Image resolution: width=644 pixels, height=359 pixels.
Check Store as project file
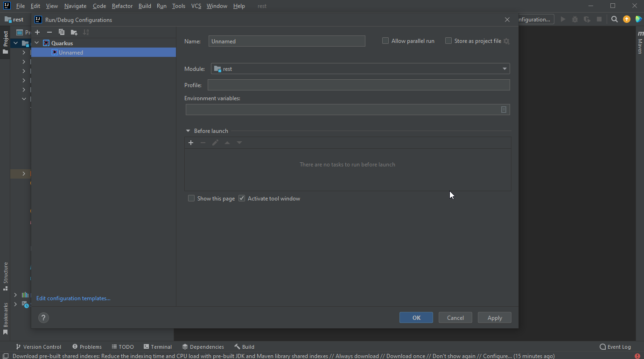tap(448, 41)
